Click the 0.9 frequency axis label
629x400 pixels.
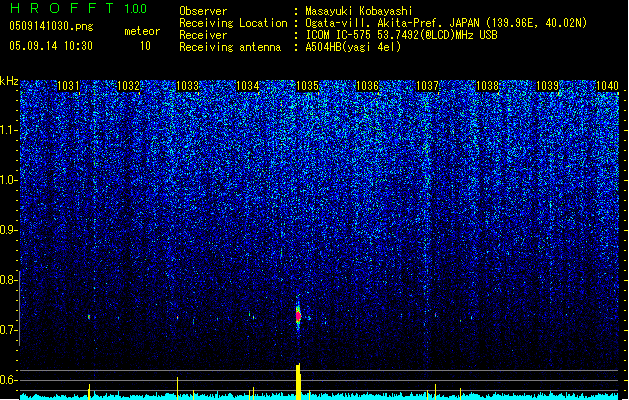click(9, 230)
